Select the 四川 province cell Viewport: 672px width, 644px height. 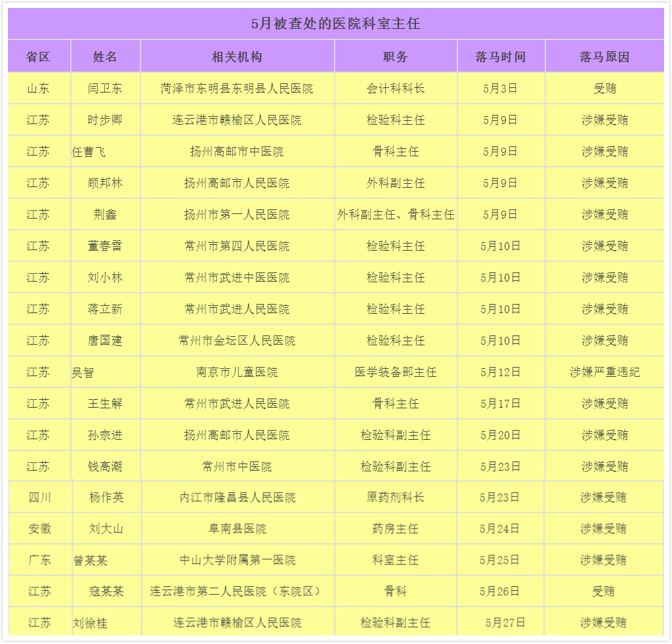[x=40, y=498]
